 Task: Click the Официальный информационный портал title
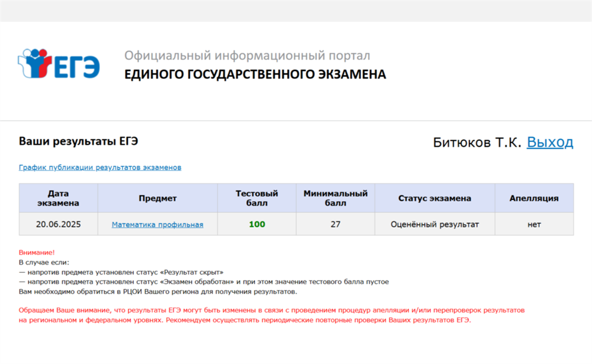pos(247,56)
